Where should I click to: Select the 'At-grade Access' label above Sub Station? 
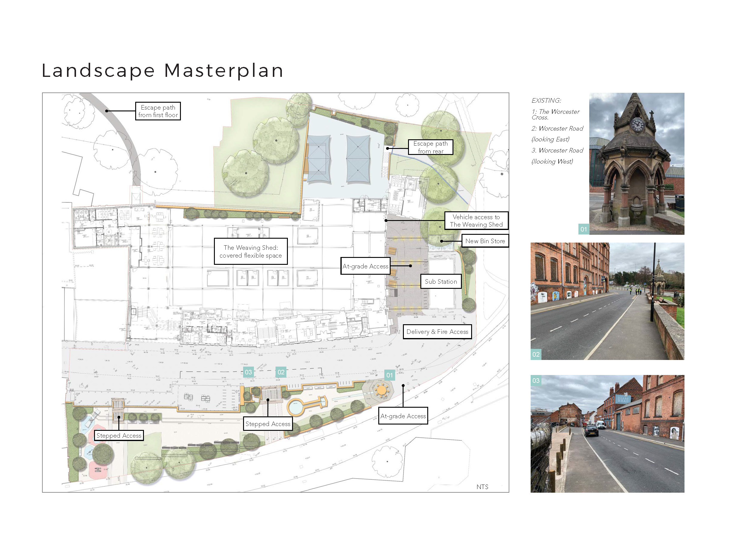pos(365,266)
